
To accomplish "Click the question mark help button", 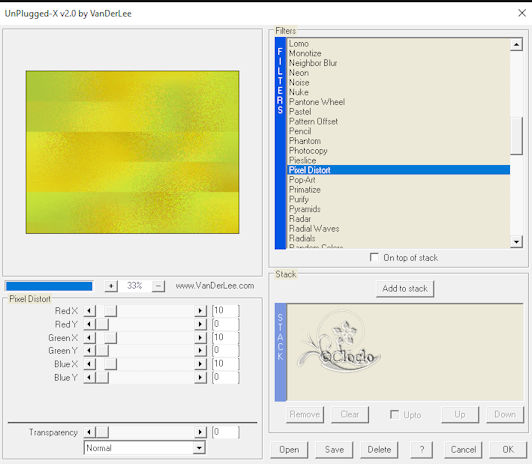I will point(421,450).
